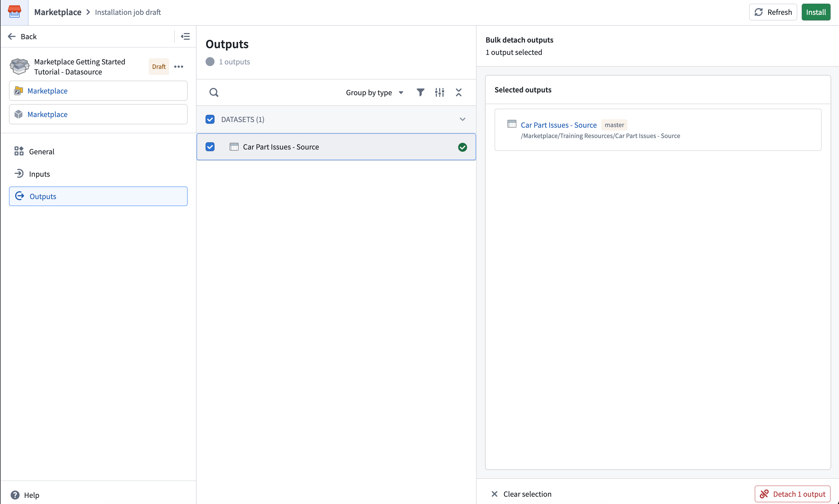This screenshot has width=839, height=504.
Task: Click the Refresh button
Action: [x=773, y=12]
